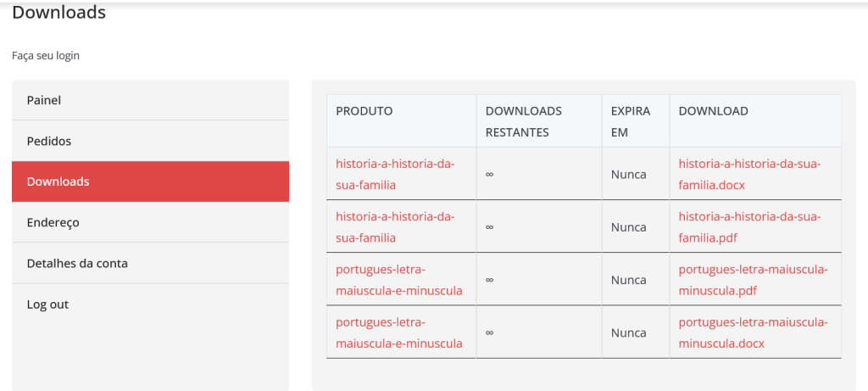Image resolution: width=868 pixels, height=391 pixels.
Task: Open portugues-letra product link in the .pdf row
Action: 398,279
